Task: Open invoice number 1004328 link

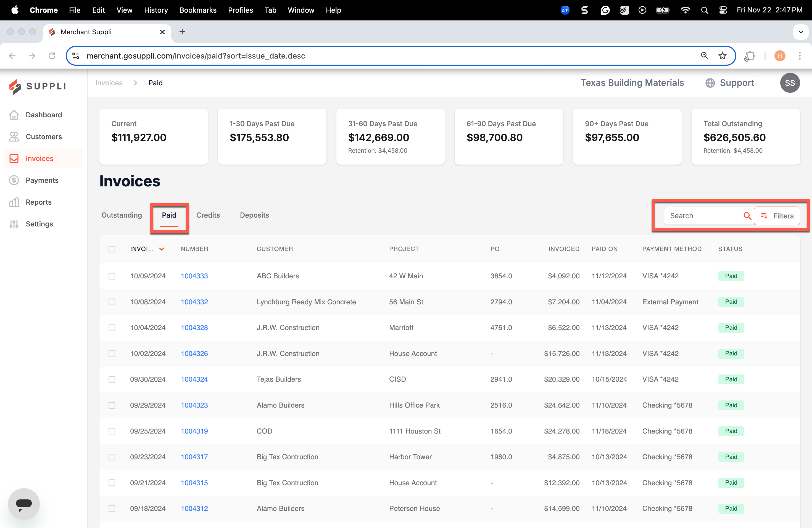Action: 194,328
